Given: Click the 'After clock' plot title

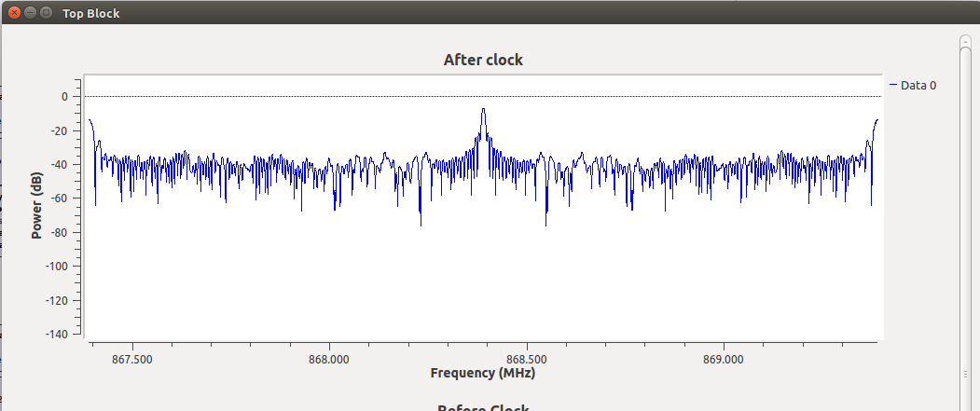Looking at the screenshot, I should point(483,60).
